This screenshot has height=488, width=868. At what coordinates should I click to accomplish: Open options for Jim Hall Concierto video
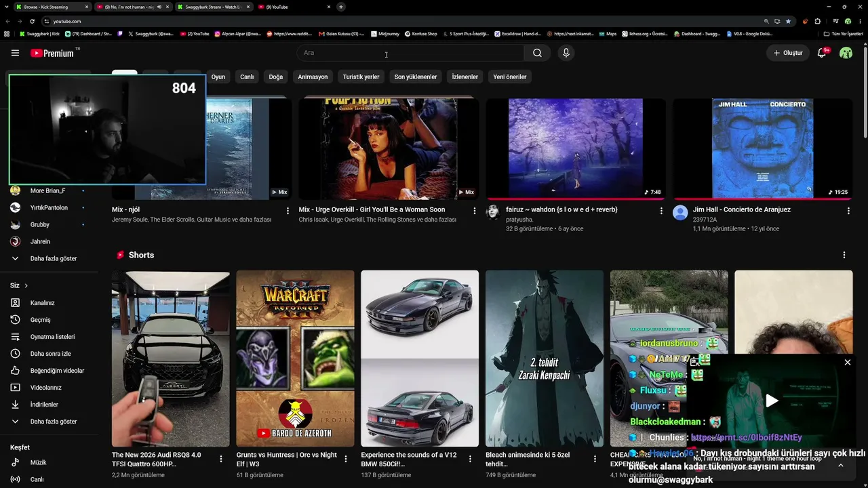pos(848,211)
